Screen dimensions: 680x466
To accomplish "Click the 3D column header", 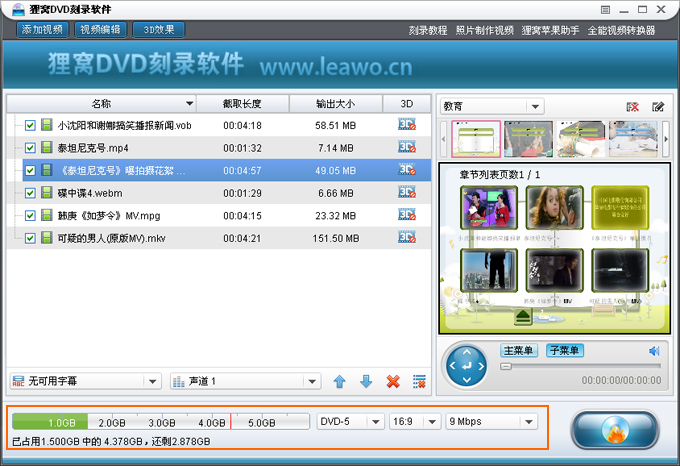I will pos(407,104).
